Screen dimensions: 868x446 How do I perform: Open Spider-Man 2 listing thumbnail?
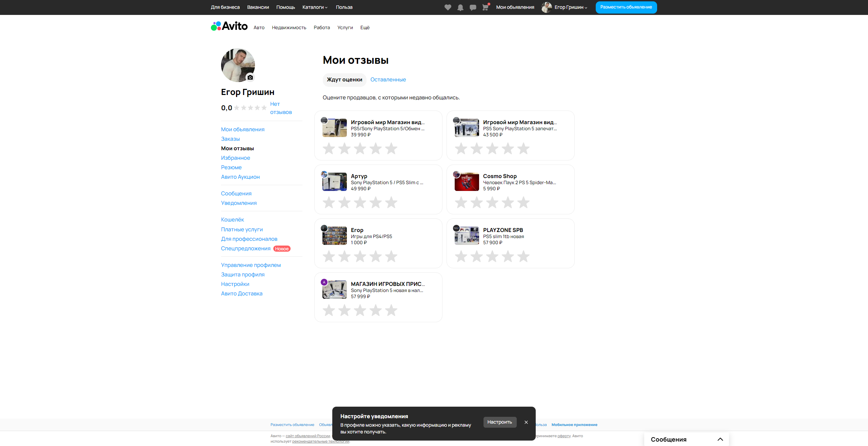pyautogui.click(x=467, y=182)
